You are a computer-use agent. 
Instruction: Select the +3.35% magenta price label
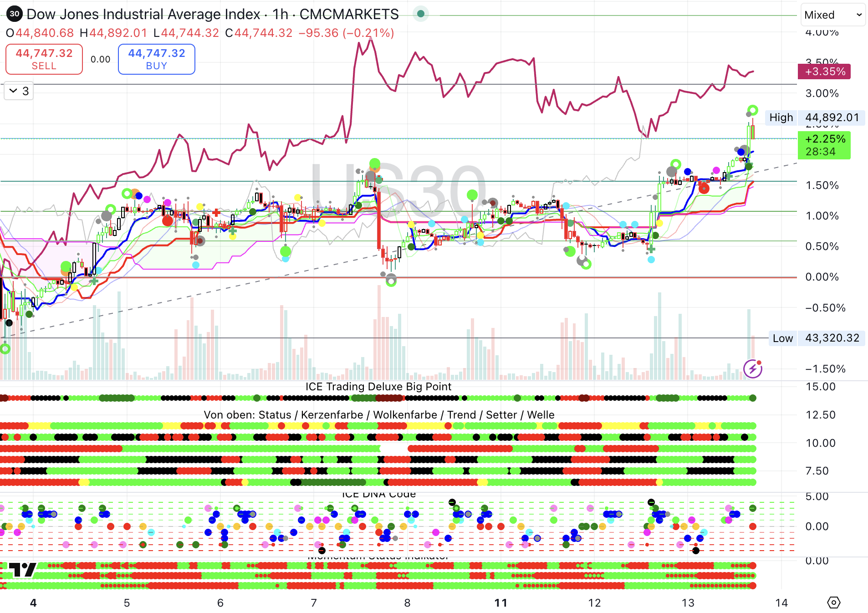(x=824, y=72)
